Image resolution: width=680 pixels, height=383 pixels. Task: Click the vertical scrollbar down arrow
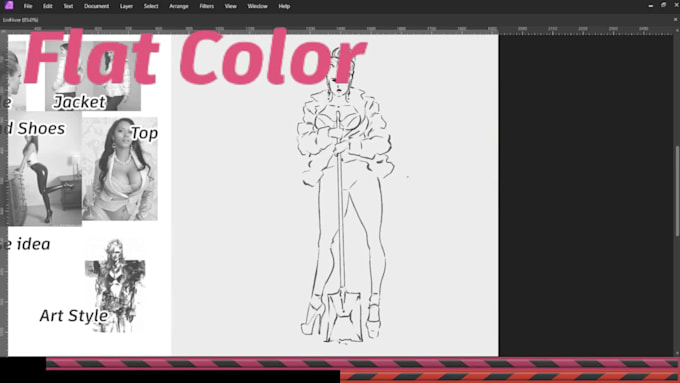point(677,353)
